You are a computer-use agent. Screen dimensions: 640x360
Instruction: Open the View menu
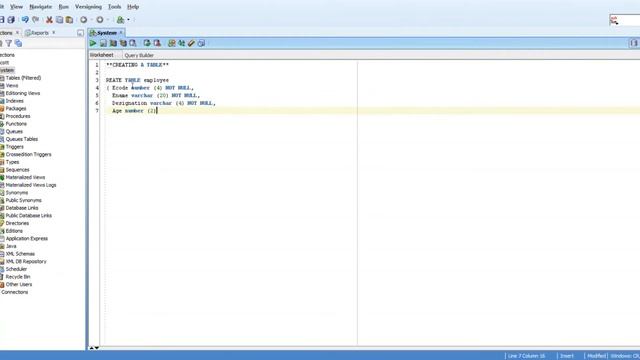click(16, 7)
